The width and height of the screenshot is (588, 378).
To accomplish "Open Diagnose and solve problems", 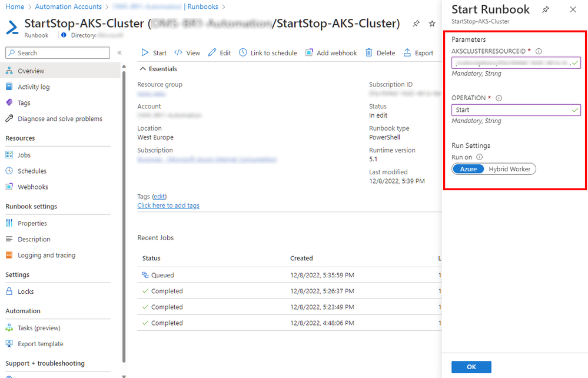I will point(60,119).
